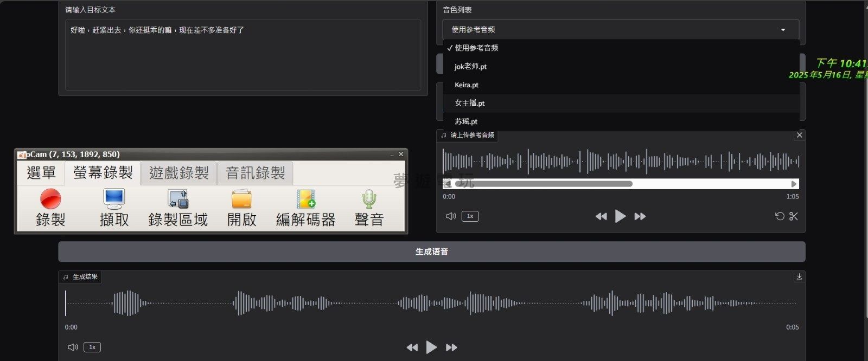Open 編解碼器 codec settings icon

coord(305,208)
